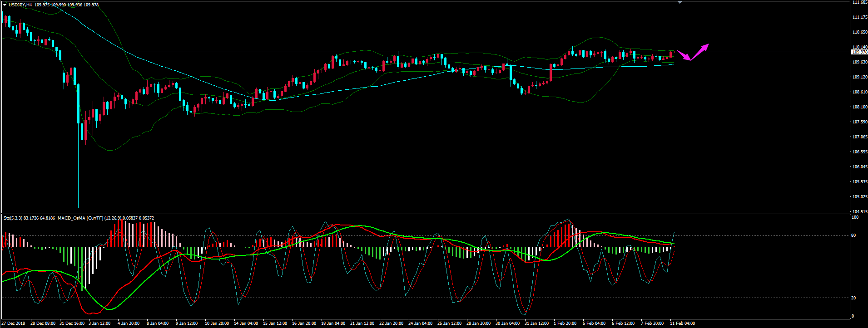Click the 24 Jan 04:00 time label

point(421,323)
